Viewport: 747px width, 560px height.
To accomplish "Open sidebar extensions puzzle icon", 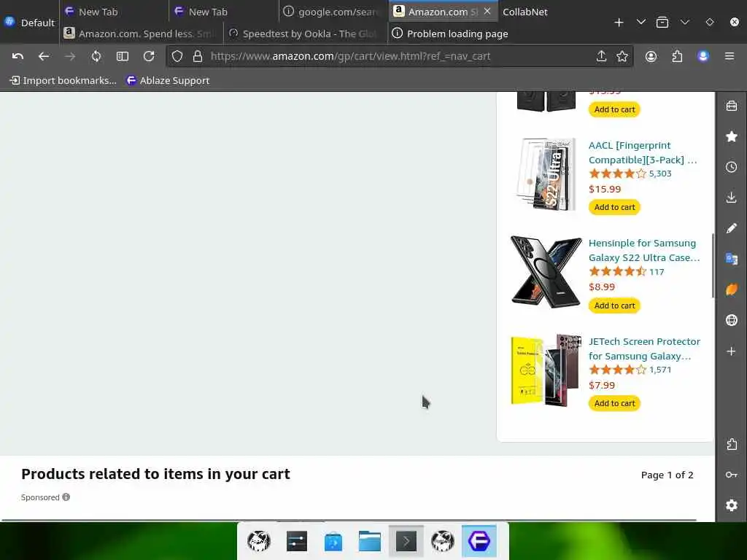I will [x=732, y=444].
